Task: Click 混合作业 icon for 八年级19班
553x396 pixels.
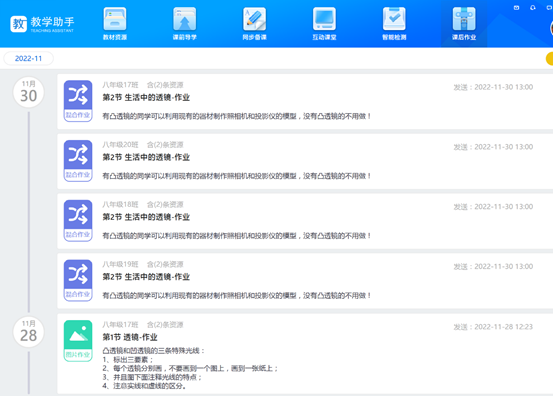Action: [78, 281]
